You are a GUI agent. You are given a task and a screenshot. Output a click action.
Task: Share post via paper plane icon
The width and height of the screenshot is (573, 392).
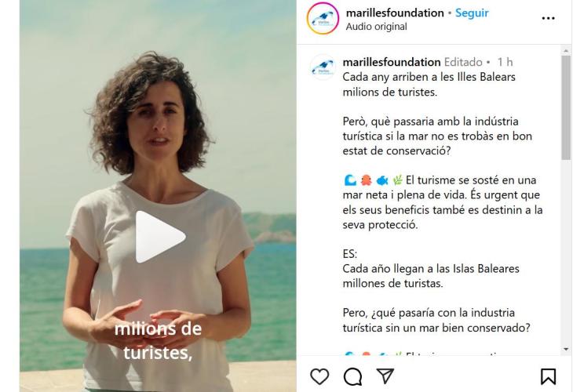point(385,376)
